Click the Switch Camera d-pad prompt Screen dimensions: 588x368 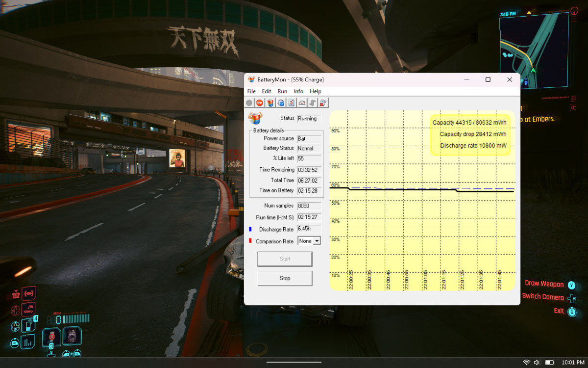point(549,297)
